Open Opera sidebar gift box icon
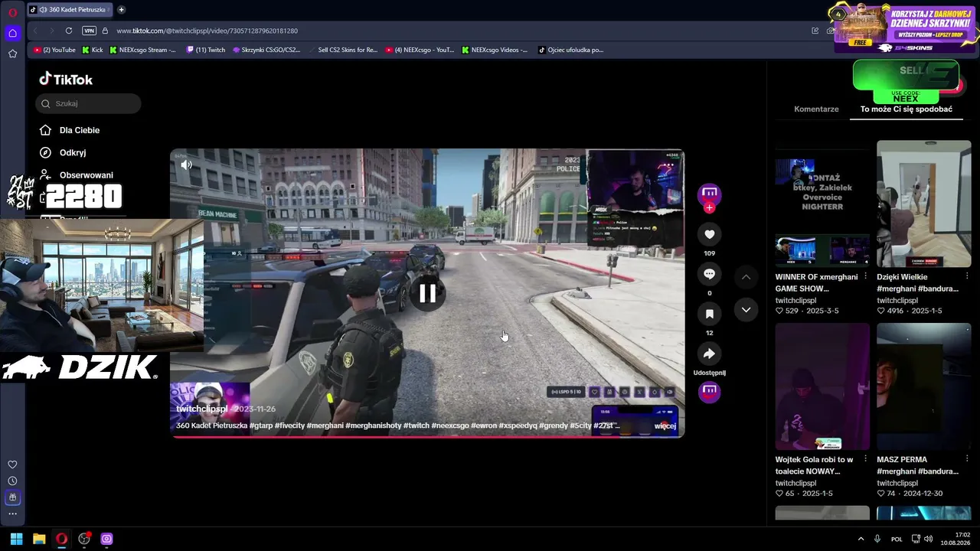The width and height of the screenshot is (980, 551). 12,497
